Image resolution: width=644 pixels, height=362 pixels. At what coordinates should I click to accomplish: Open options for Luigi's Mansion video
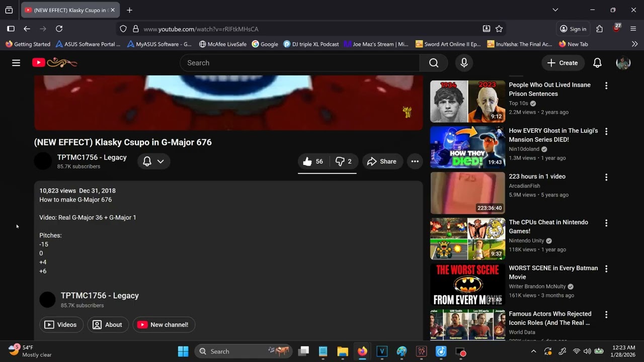pyautogui.click(x=606, y=132)
